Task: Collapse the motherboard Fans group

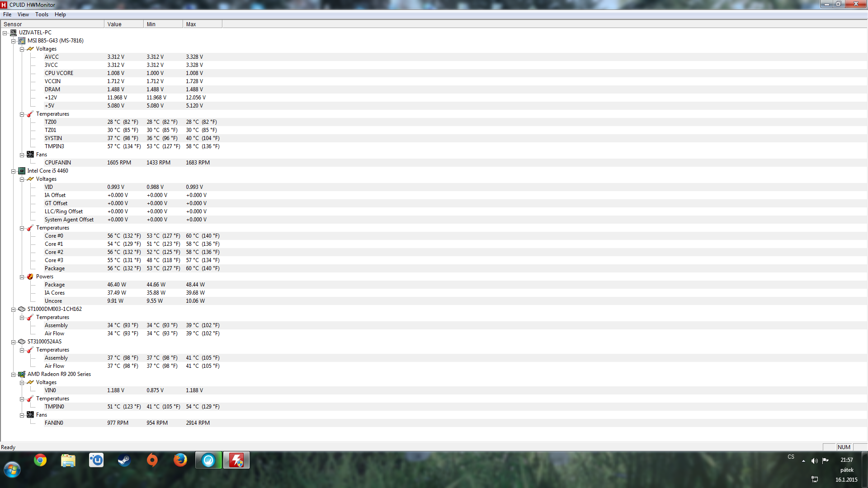Action: [22, 155]
